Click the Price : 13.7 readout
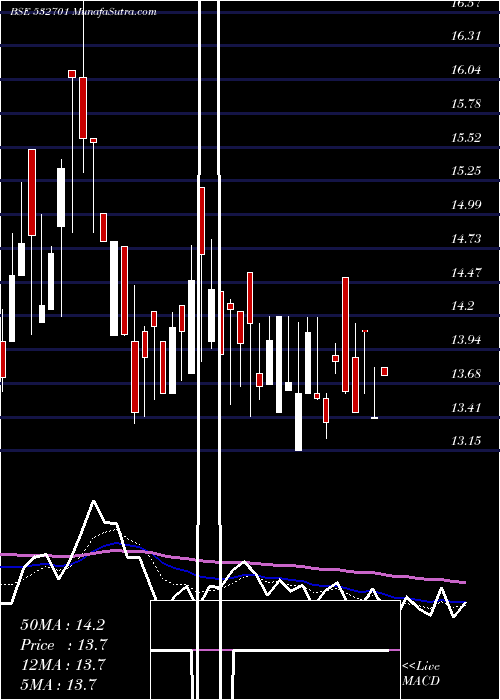500x700 pixels. (x=63, y=645)
